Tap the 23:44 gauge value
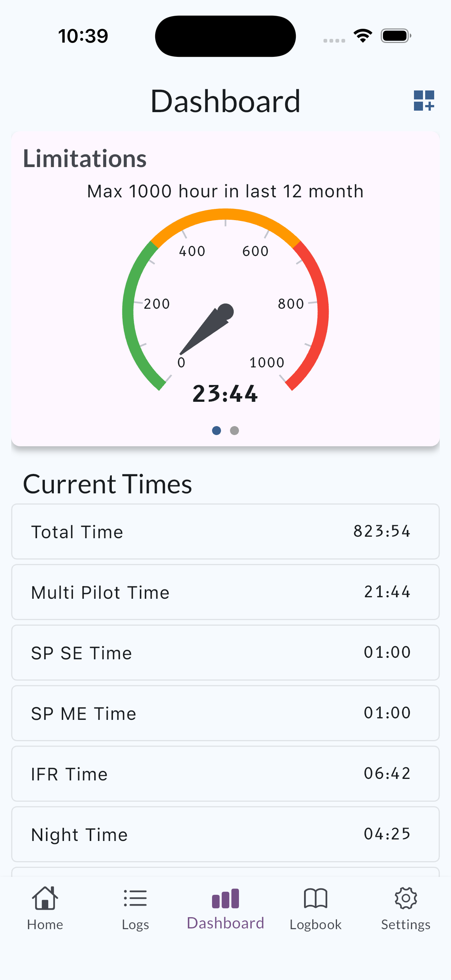Viewport: 451px width, 980px height. 225,393
